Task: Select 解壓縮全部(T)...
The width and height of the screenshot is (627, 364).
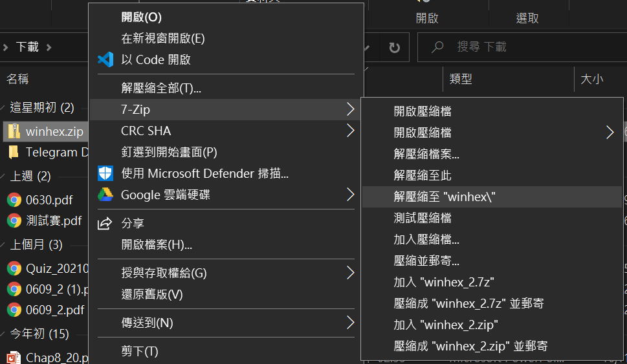Action: [226, 88]
